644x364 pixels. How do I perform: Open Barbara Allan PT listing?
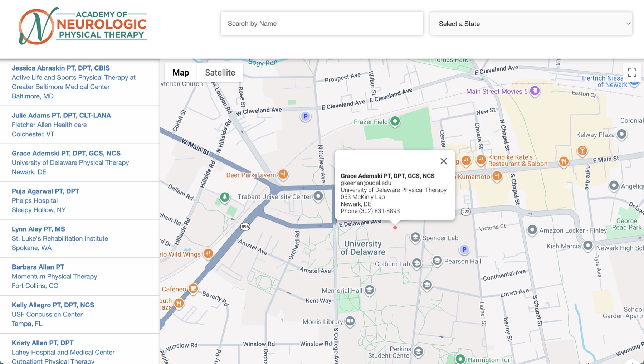click(80, 277)
